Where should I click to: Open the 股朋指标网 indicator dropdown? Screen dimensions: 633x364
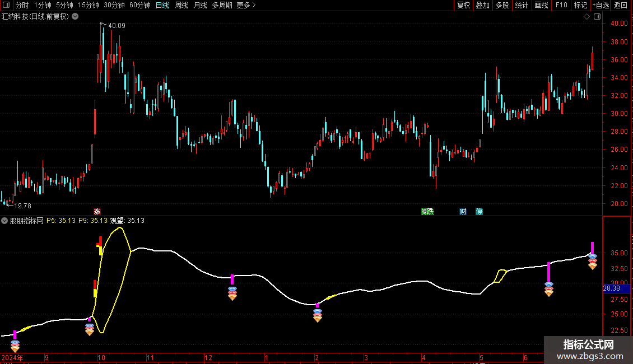pyautogui.click(x=4, y=221)
